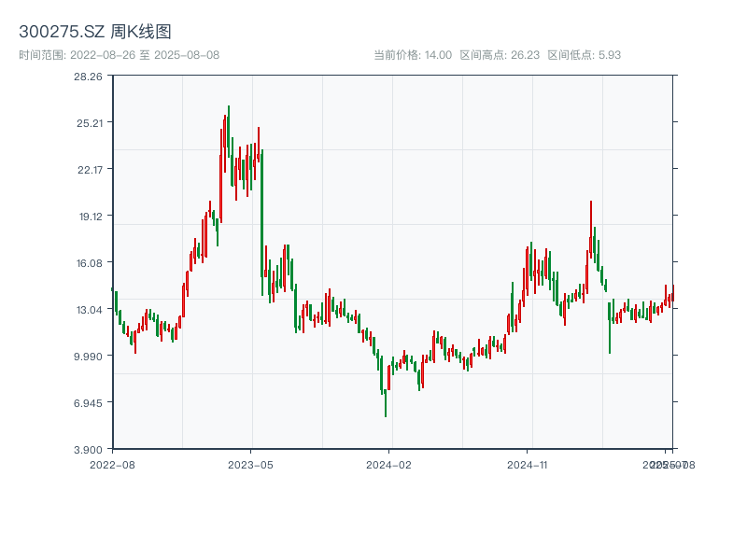This screenshot has height=560, width=747.
Task: Click the x-axis label 2024-02
Action: (388, 465)
